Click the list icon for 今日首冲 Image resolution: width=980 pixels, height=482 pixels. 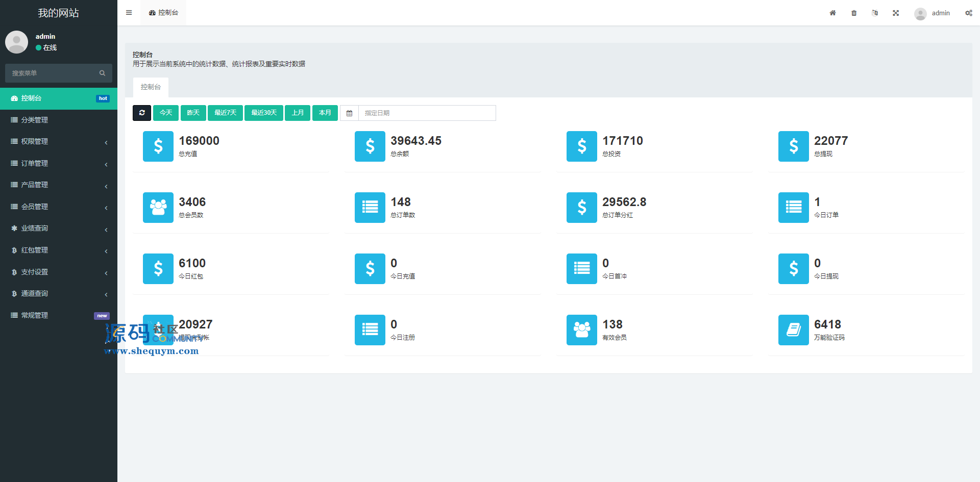click(x=582, y=269)
